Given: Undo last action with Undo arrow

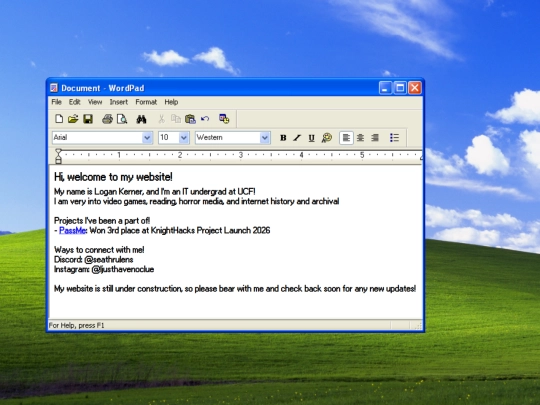Looking at the screenshot, I should click(x=205, y=119).
